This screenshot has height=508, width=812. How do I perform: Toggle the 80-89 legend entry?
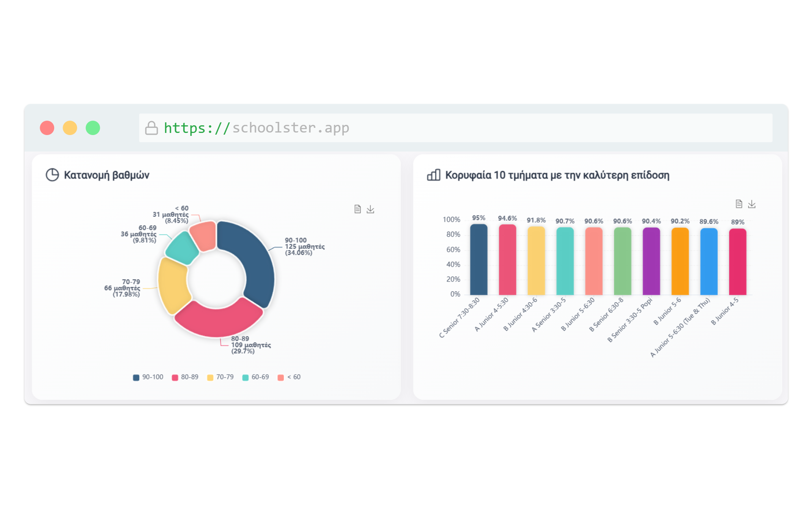[x=185, y=377]
